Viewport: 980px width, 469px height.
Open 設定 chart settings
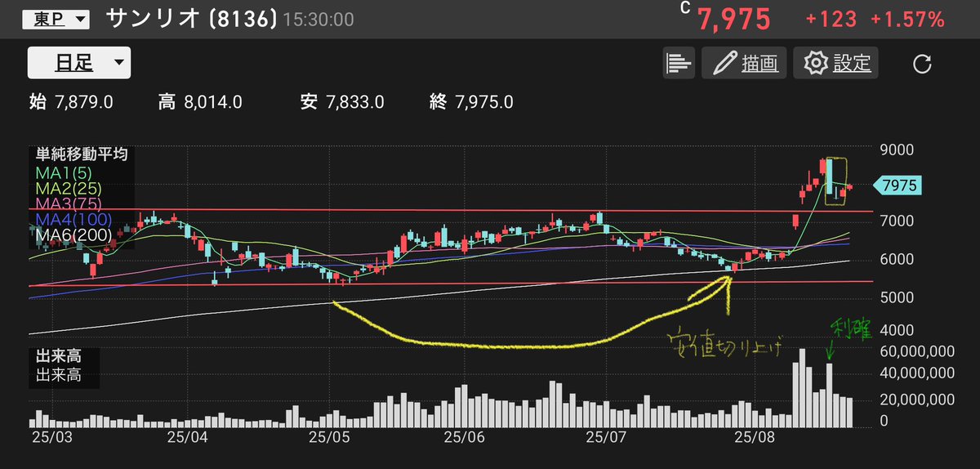coord(837,63)
